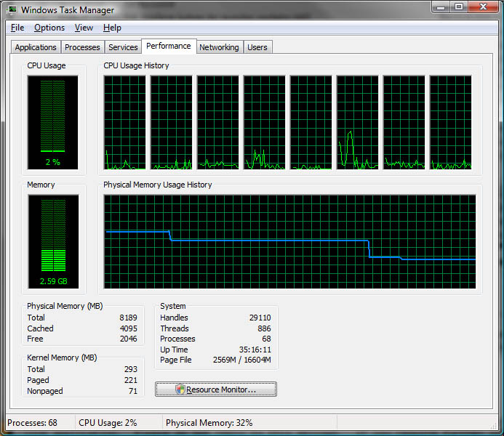The image size is (504, 436).
Task: Click the Kernel Memory (MB) group label
Action: [62, 358]
